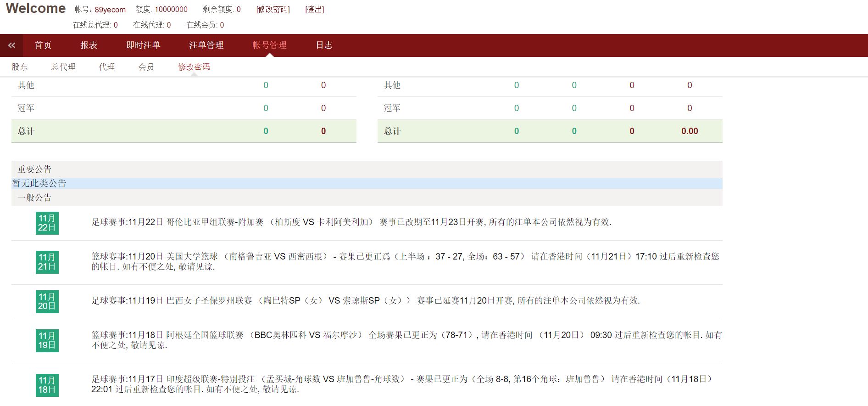Click the [修改密码] link in header
Screen dimensions: 868x406
pos(273,9)
